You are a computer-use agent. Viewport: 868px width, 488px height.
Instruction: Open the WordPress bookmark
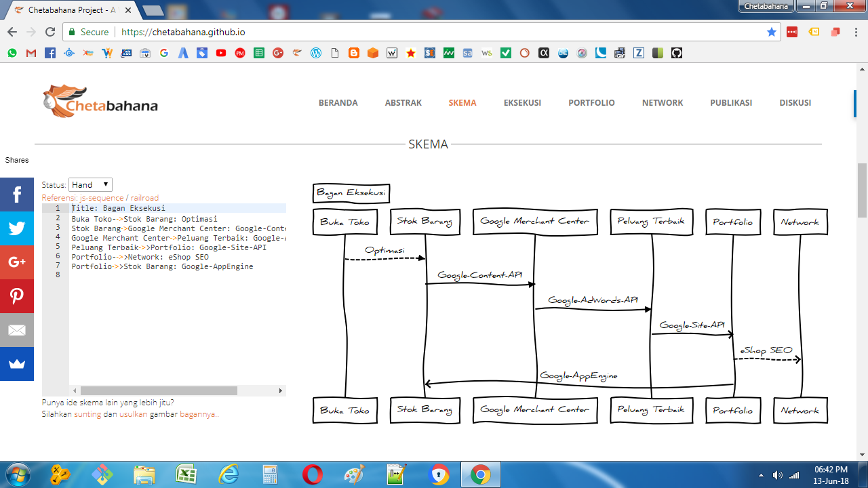tap(316, 53)
